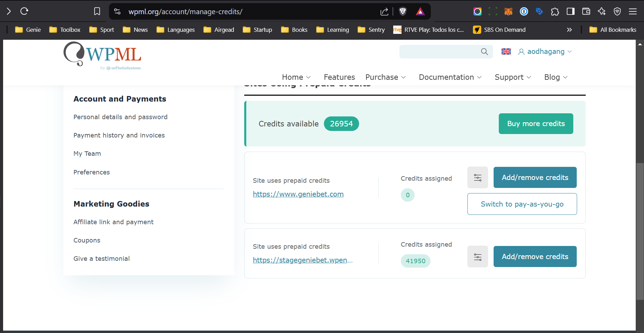Open extensions puzzle piece menu
Image resolution: width=644 pixels, height=333 pixels.
[x=555, y=11]
